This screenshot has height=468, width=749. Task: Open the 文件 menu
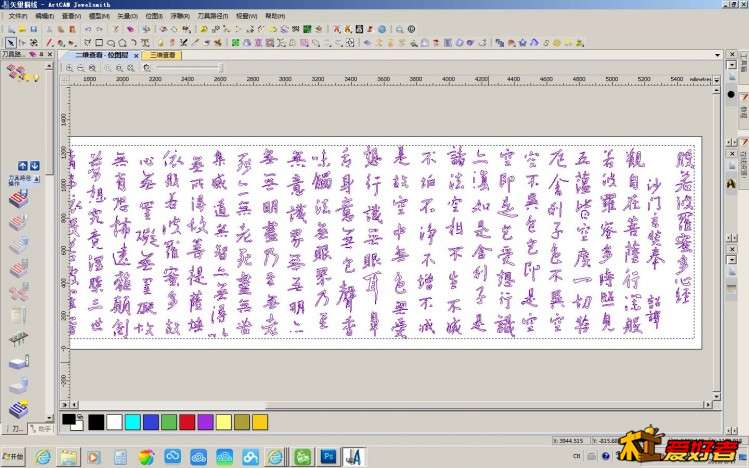point(18,16)
